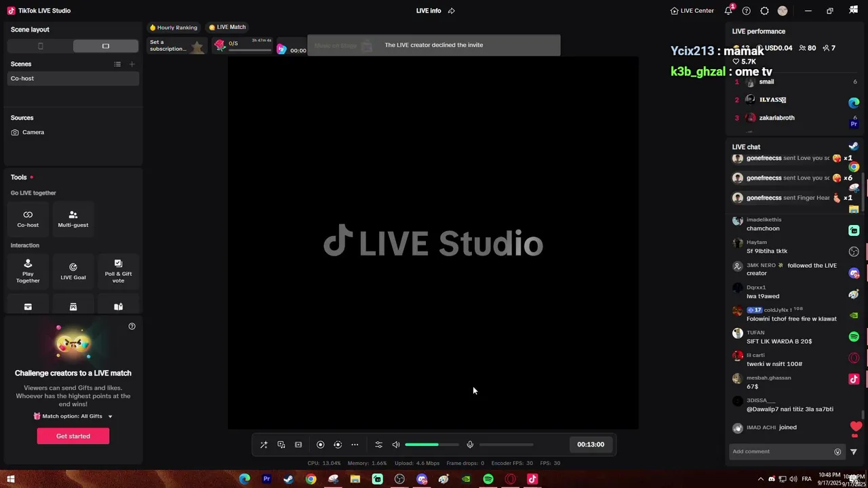Click the gaming controller card tool icon

click(73, 307)
